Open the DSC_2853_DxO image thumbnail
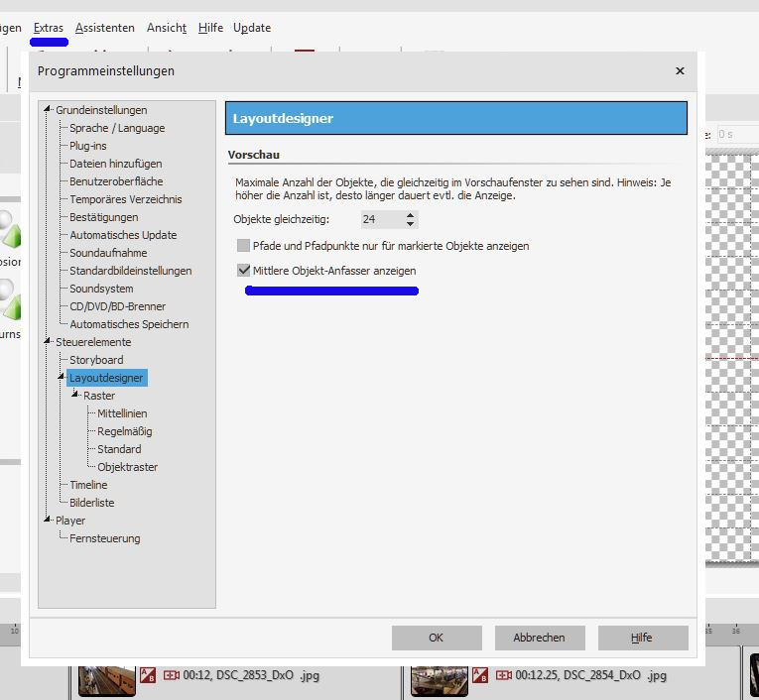Viewport: 759px width, 700px height. [x=106, y=680]
